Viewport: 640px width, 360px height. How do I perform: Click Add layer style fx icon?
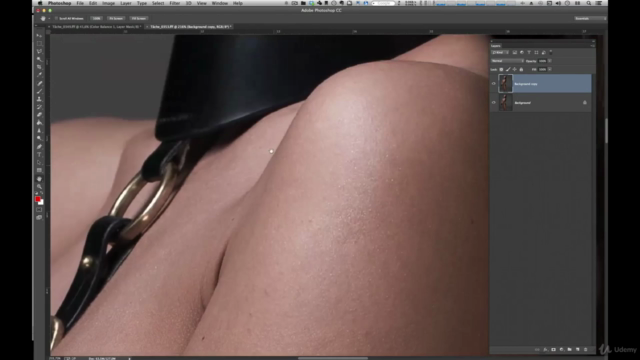click(x=545, y=350)
